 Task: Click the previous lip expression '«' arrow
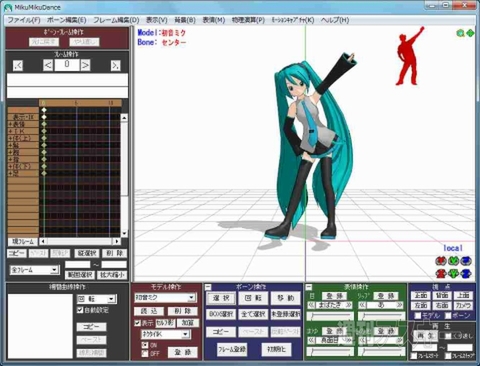coord(362,305)
